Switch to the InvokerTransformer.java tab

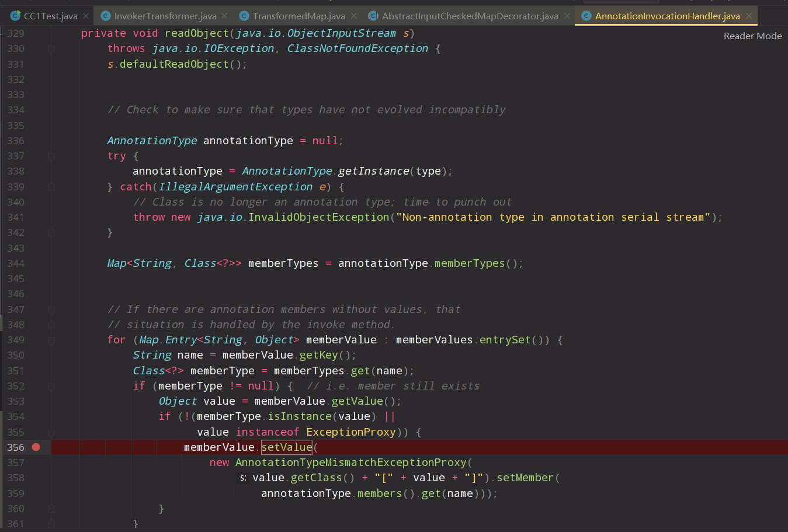pos(165,16)
